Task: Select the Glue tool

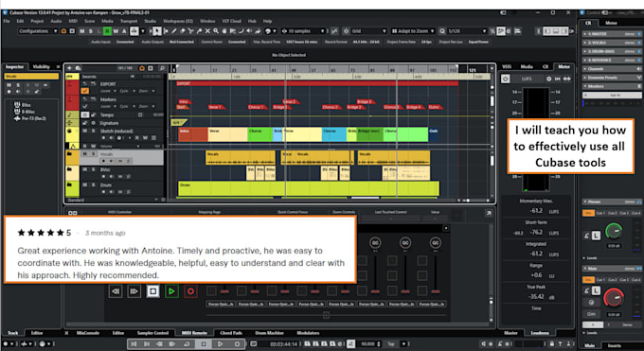Action: click(x=199, y=31)
